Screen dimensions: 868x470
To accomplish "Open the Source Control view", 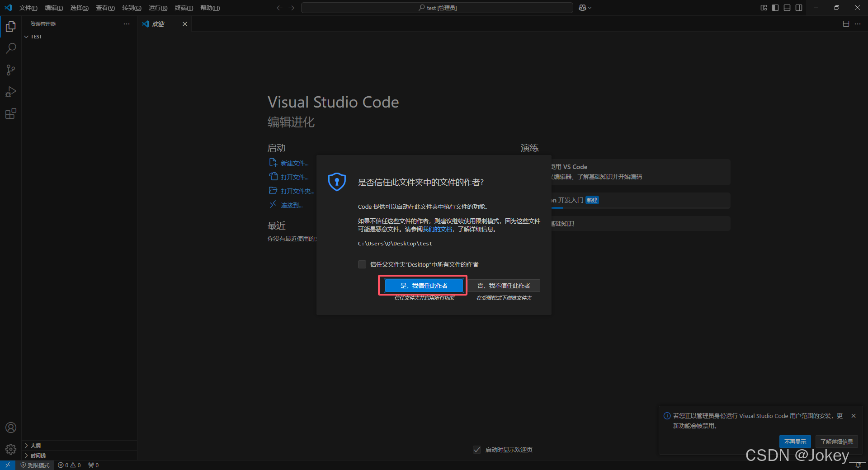I will [x=11, y=70].
